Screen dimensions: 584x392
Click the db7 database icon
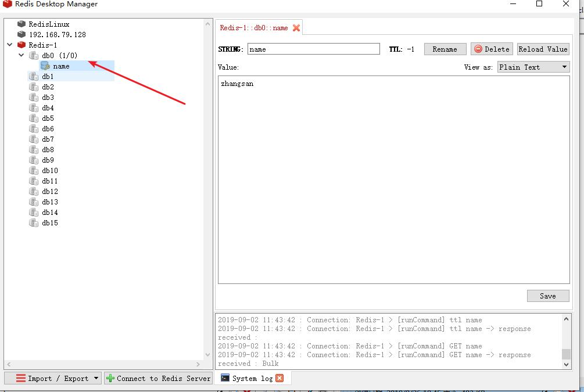point(34,139)
